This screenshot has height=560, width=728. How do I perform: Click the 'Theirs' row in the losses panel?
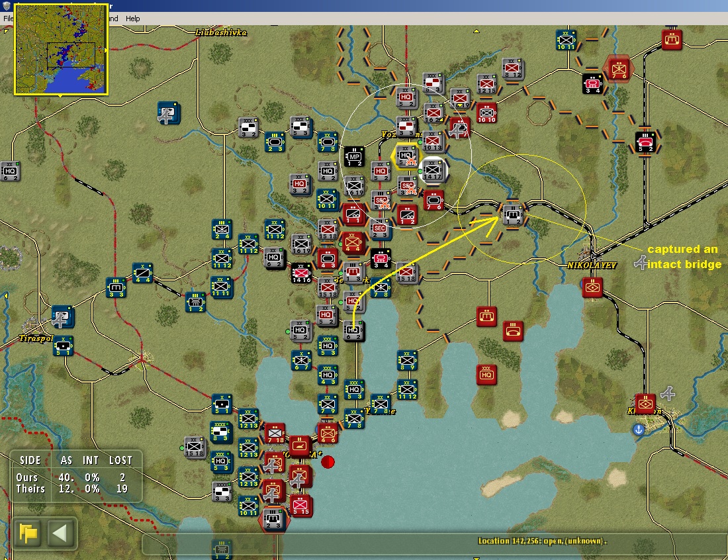(x=73, y=489)
